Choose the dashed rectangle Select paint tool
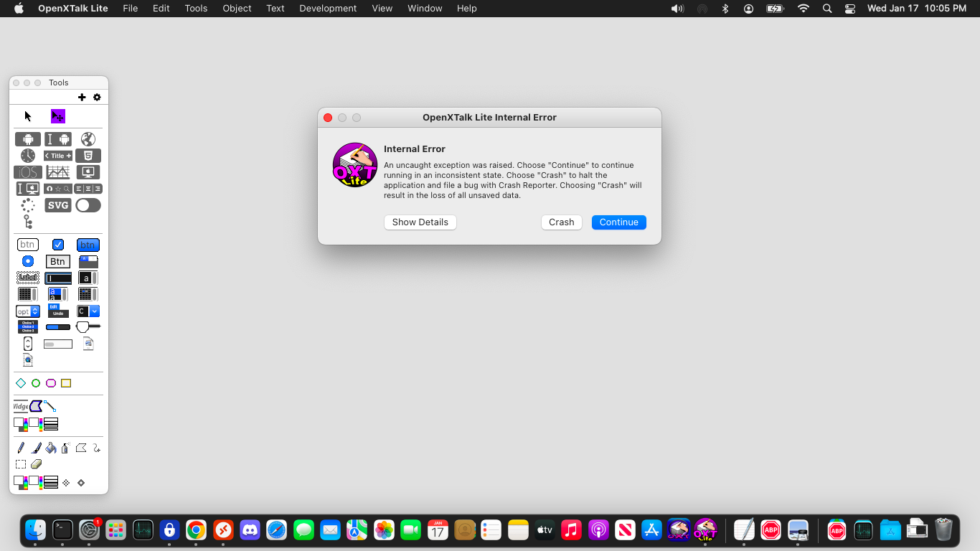The width and height of the screenshot is (980, 551). point(21,464)
